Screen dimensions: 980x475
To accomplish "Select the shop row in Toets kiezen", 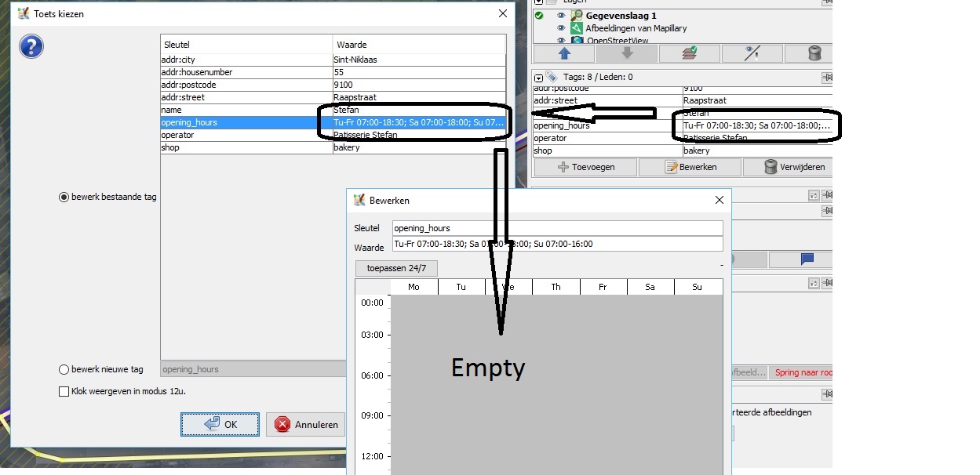I will click(x=333, y=147).
